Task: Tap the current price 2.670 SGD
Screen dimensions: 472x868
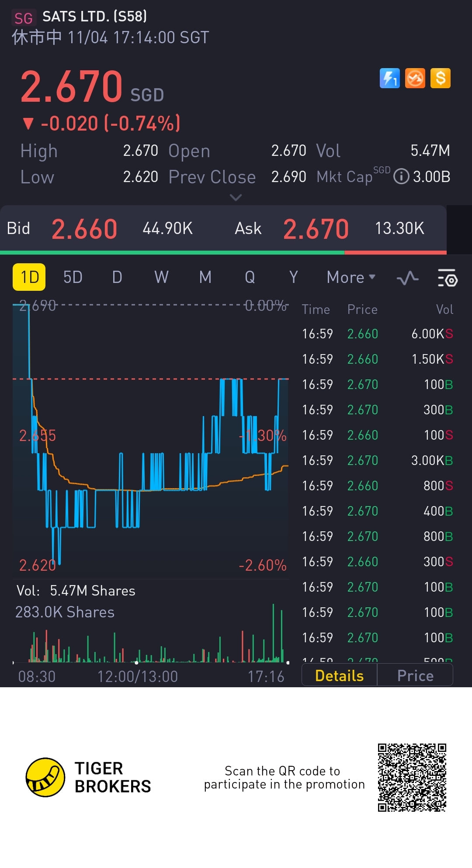Action: 92,86
